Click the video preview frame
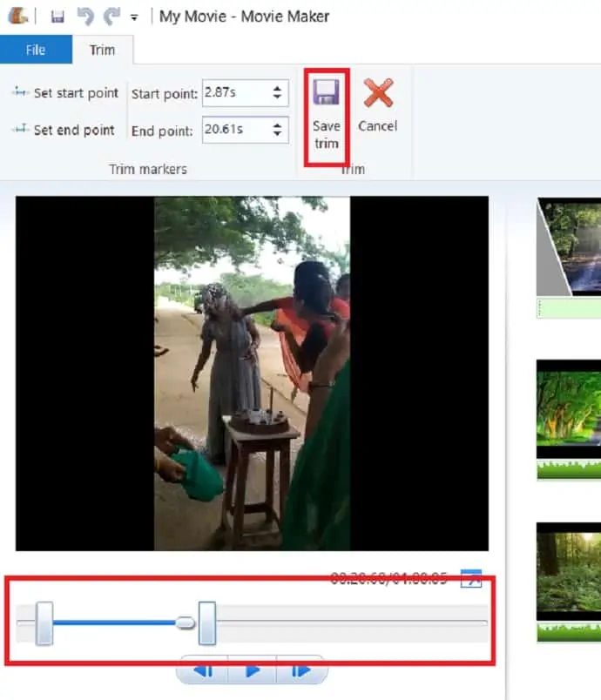This screenshot has height=700, width=601. point(252,374)
